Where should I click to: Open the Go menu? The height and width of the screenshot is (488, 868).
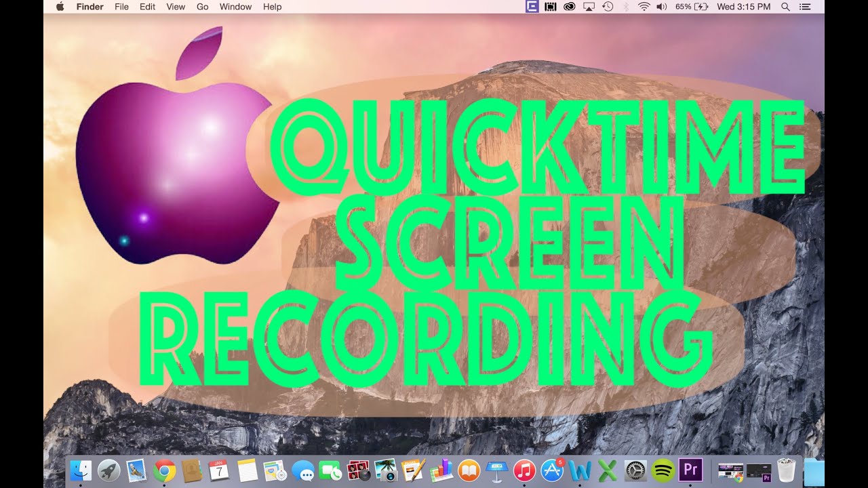click(x=202, y=7)
